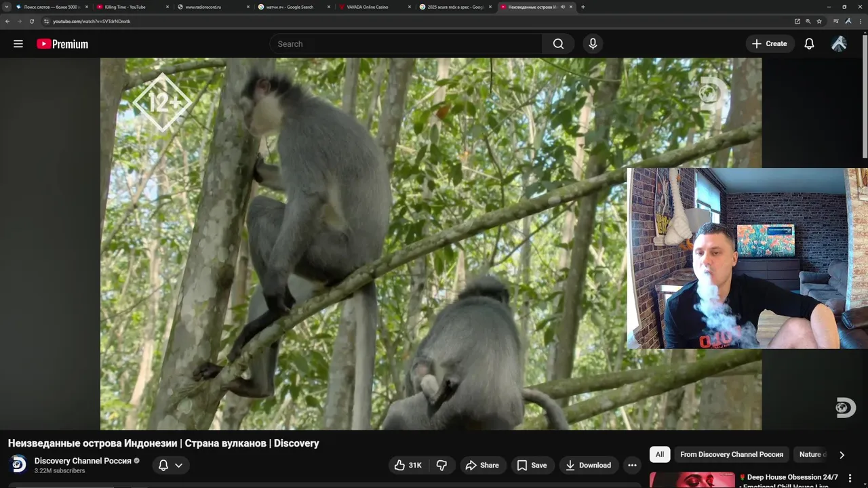Click the YouTube search input field
This screenshot has width=868, height=488.
[406, 44]
